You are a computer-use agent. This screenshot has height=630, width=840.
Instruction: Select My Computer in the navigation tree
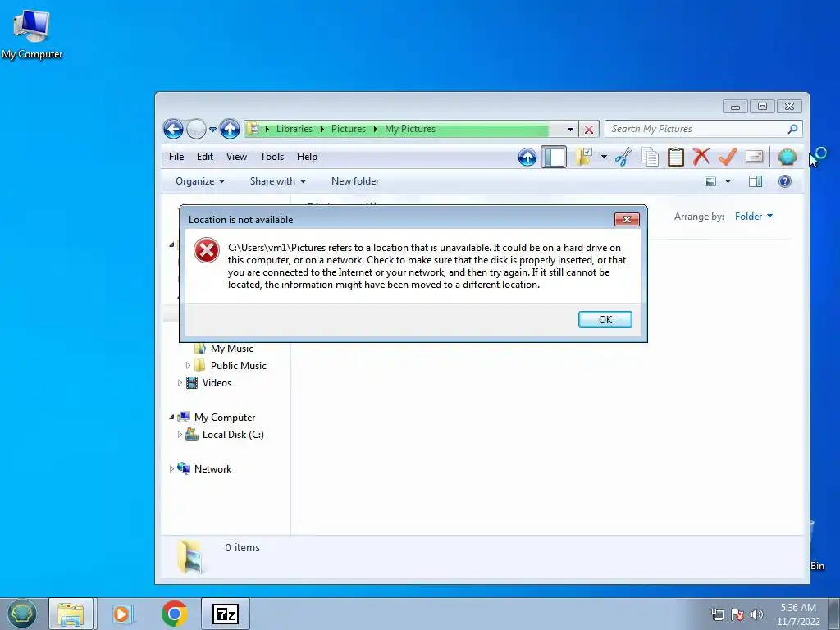pyautogui.click(x=225, y=417)
